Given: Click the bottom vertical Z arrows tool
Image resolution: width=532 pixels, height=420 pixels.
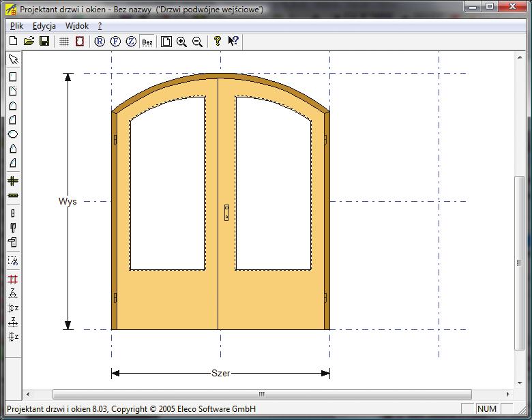Looking at the screenshot, I should (x=13, y=337).
